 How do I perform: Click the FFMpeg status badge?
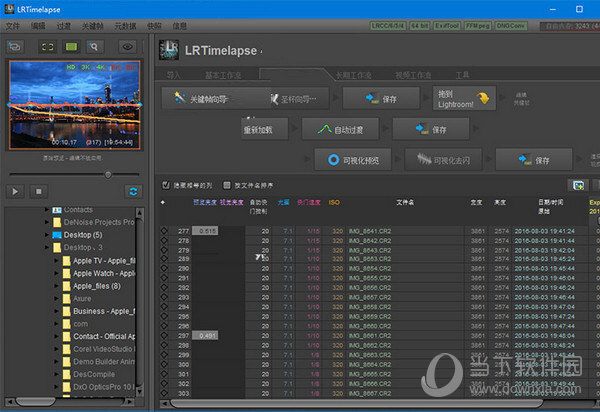coord(478,26)
